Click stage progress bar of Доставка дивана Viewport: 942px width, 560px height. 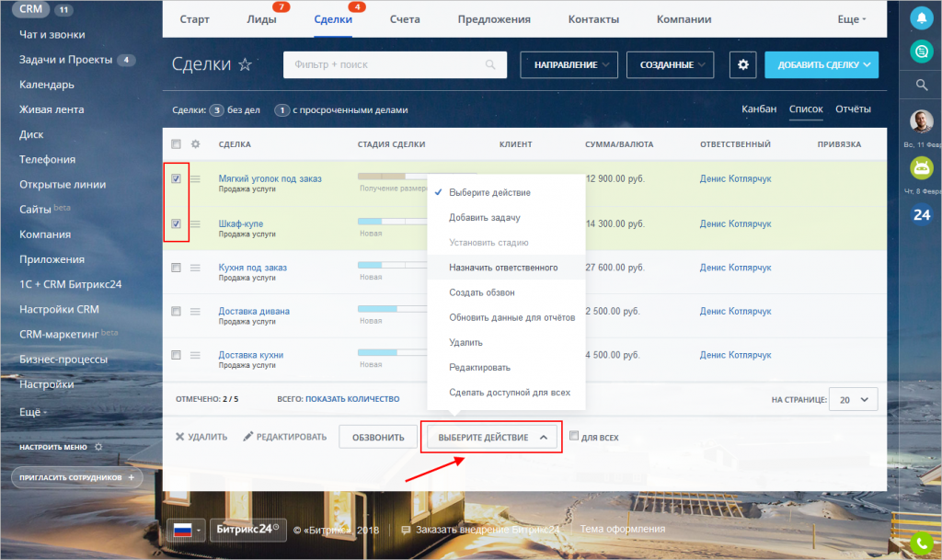point(392,309)
